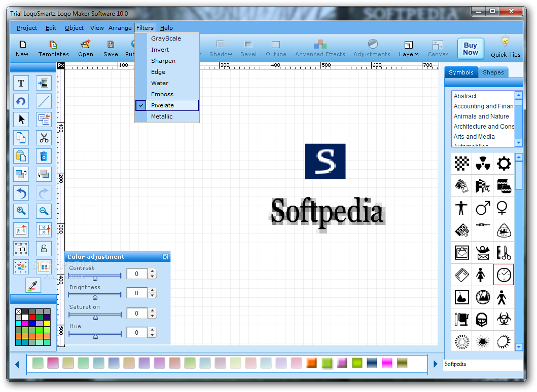Click the Cut scissors tool

tap(44, 138)
